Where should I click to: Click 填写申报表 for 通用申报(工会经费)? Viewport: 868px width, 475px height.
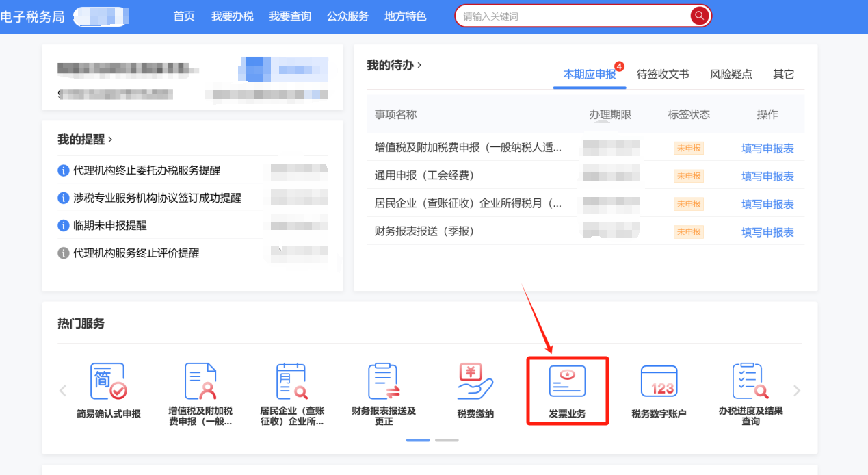pyautogui.click(x=767, y=177)
